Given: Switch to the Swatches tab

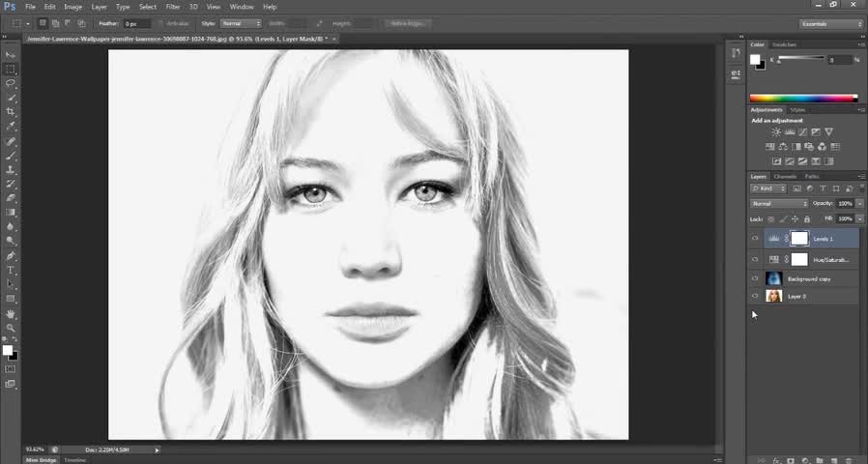Looking at the screenshot, I should [x=784, y=44].
